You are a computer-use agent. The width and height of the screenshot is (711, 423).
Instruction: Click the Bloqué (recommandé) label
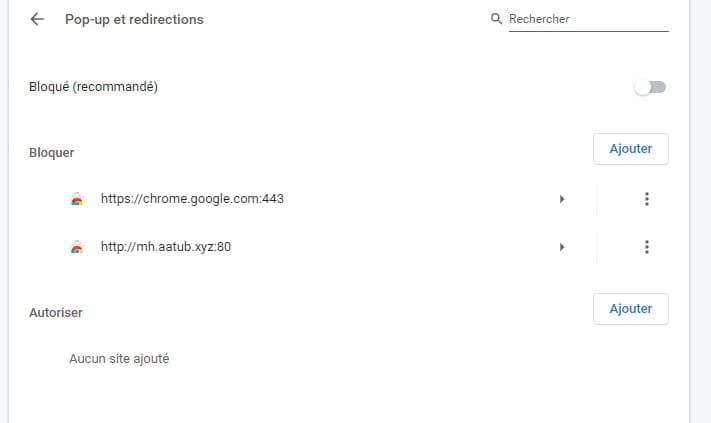point(93,87)
